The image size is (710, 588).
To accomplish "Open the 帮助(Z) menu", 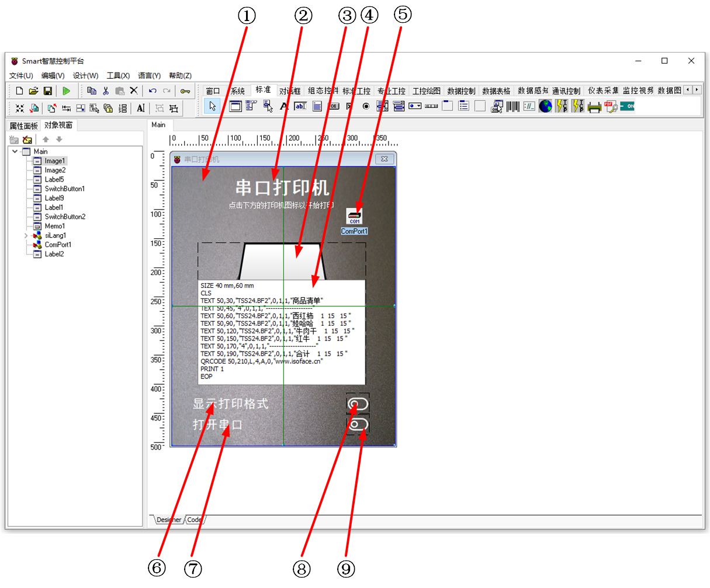I will pyautogui.click(x=180, y=75).
